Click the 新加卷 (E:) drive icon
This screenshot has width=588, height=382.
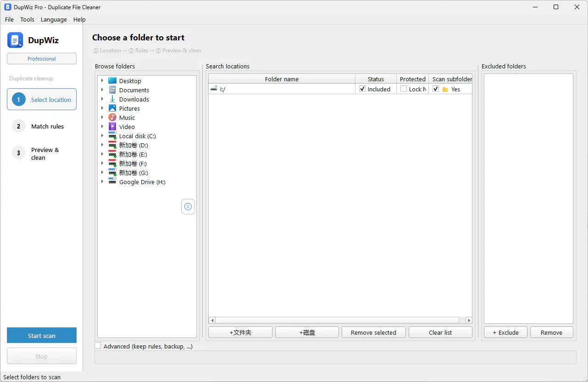point(112,154)
